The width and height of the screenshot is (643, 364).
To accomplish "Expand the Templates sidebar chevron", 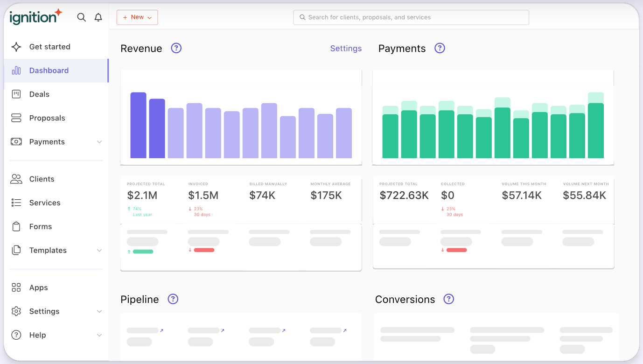I will pos(99,251).
